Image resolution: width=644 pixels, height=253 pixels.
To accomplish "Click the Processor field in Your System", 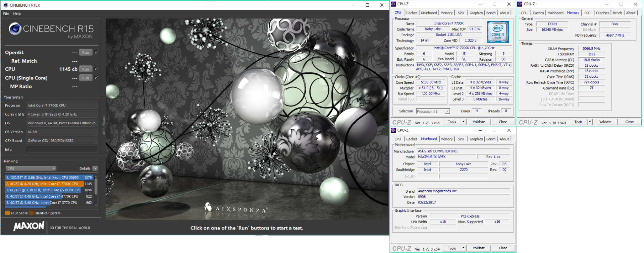I will coord(62,105).
